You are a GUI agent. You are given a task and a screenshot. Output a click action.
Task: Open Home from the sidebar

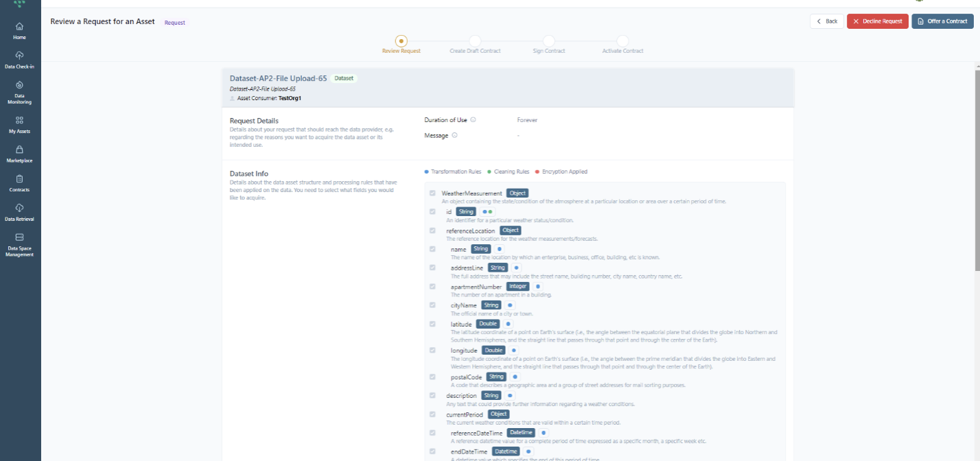pos(19,30)
